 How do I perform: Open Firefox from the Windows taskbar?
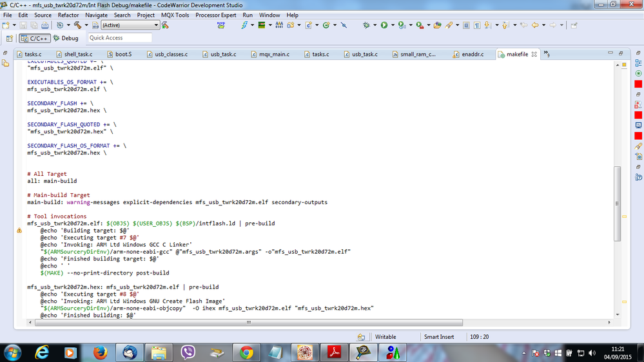100,352
